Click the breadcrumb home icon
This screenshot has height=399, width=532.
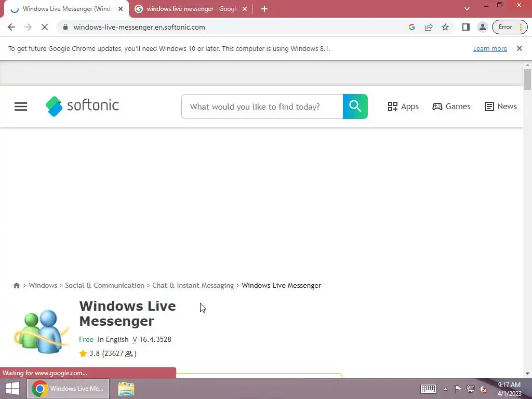16,285
